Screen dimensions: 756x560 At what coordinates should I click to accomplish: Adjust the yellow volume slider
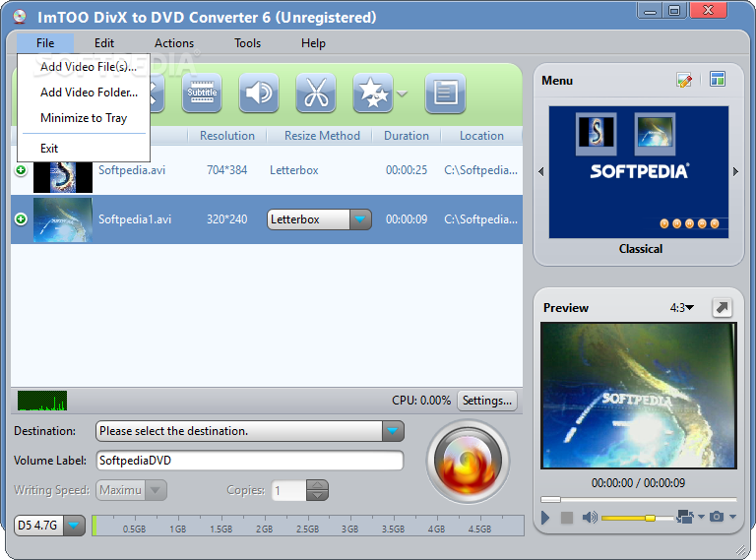point(637,518)
